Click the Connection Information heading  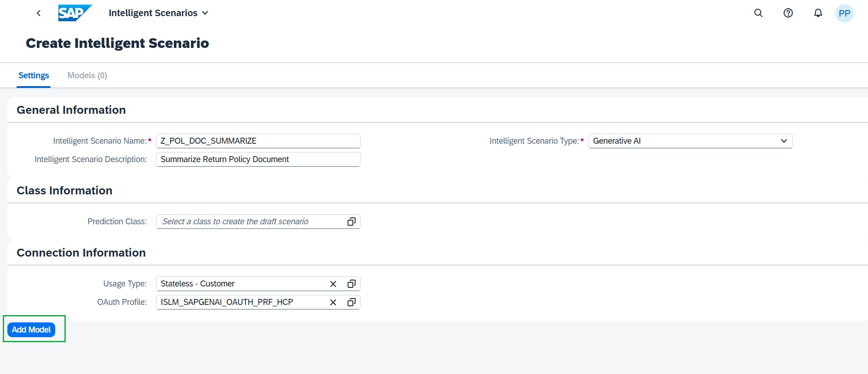coord(81,253)
